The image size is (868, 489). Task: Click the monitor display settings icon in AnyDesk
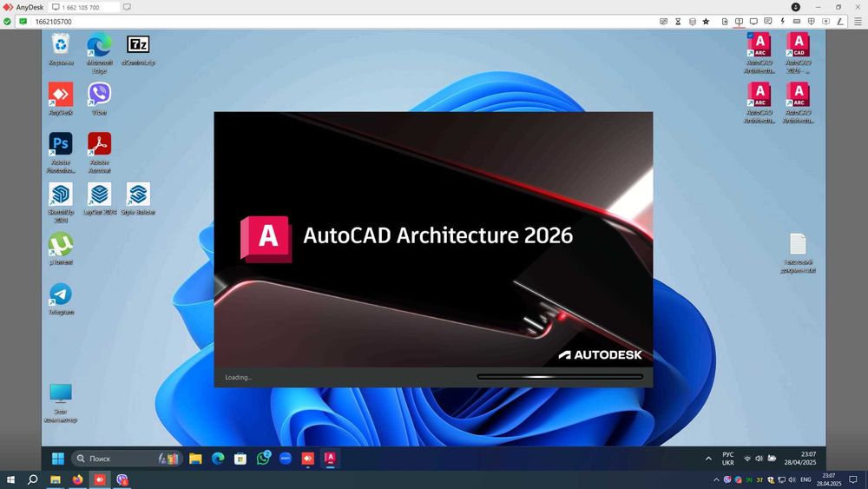tap(753, 22)
